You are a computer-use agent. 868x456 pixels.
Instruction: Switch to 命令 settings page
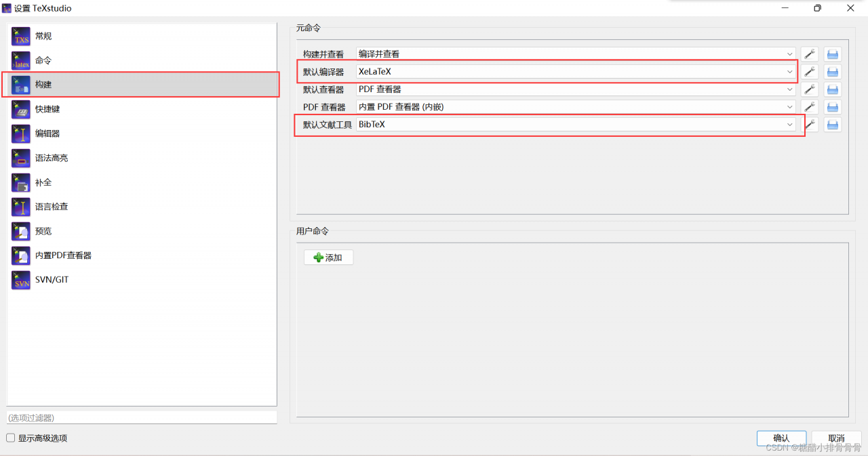pos(142,60)
